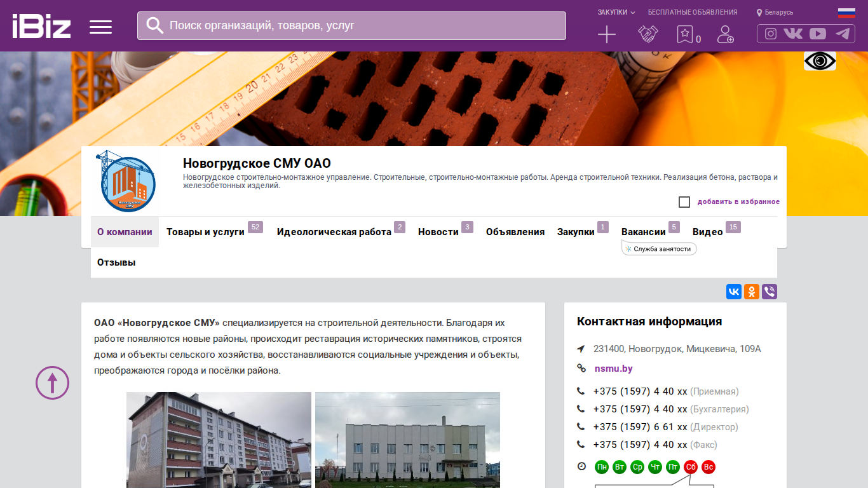Viewport: 868px width, 488px height.
Task: Call the Бухгалтерия phone number
Action: [x=641, y=409]
